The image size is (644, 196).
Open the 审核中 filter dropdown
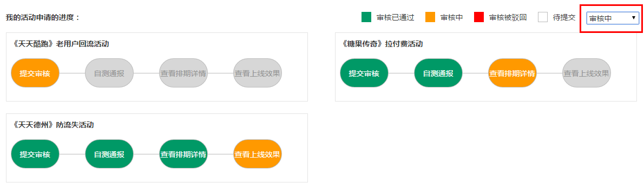coord(613,18)
